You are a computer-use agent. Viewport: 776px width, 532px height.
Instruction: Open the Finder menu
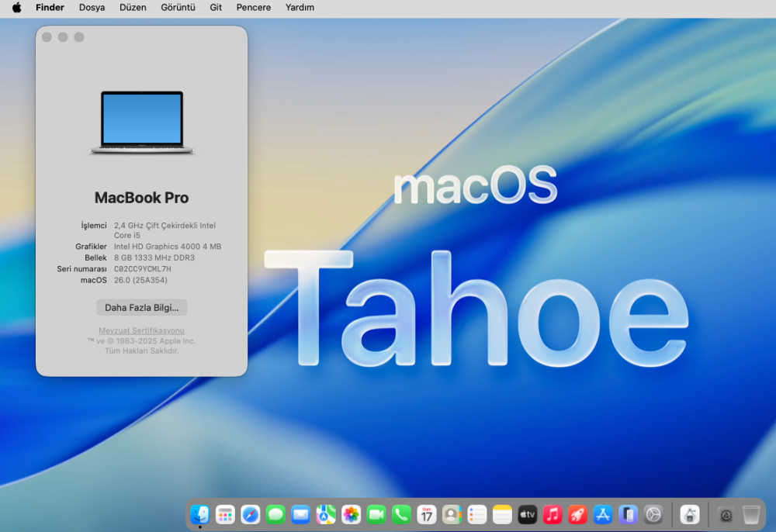[x=50, y=8]
